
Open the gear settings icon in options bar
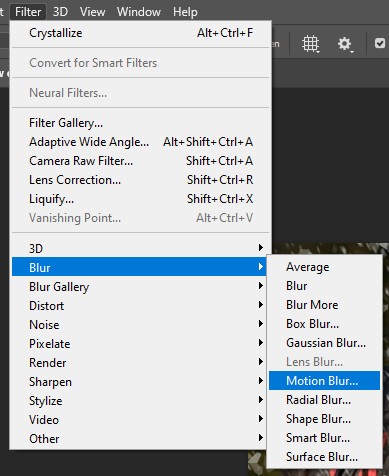click(x=345, y=44)
